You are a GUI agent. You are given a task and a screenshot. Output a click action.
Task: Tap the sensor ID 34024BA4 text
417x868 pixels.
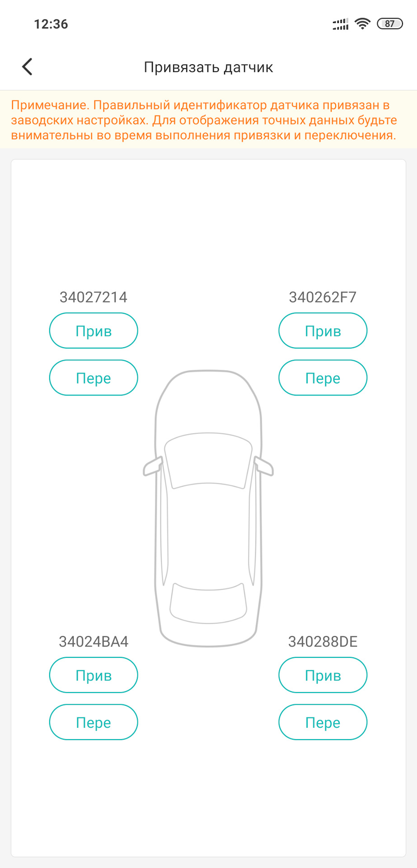click(94, 642)
